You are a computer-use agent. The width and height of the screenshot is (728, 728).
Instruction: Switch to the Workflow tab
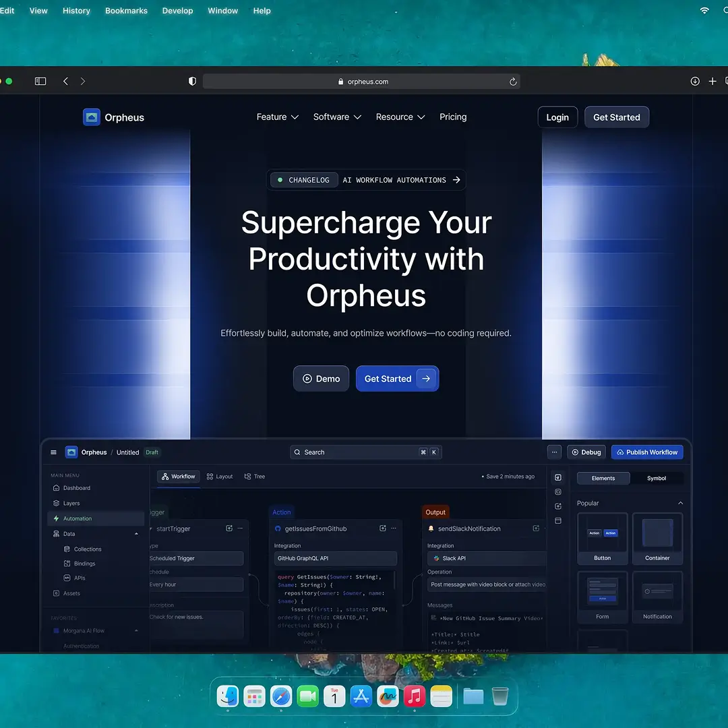pos(178,477)
